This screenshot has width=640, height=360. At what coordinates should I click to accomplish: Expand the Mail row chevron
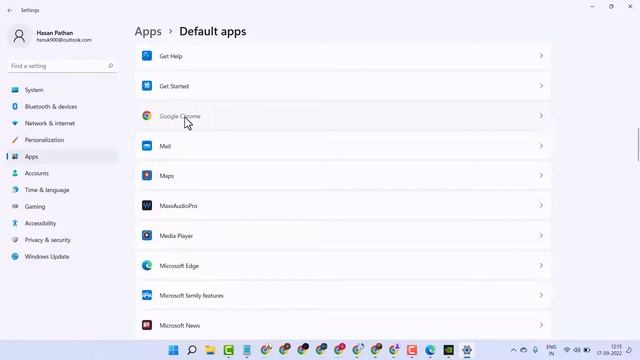point(541,146)
